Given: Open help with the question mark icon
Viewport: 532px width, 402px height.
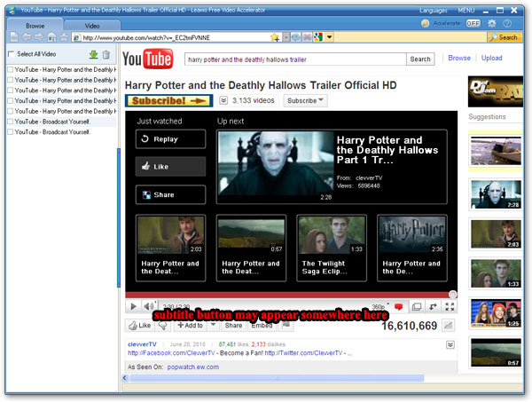Looking at the screenshot, I should point(507,23).
